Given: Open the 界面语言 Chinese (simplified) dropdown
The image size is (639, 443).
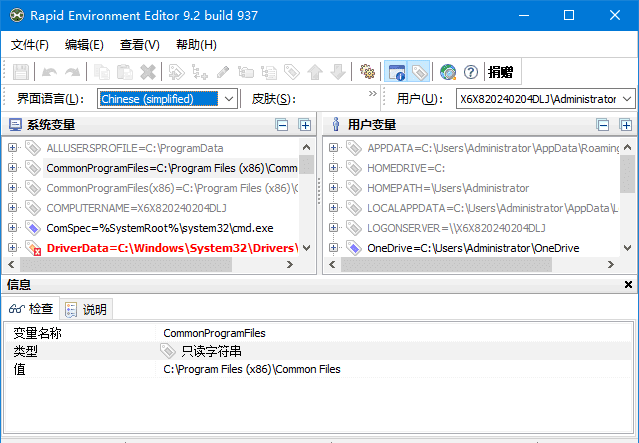Looking at the screenshot, I should point(167,99).
